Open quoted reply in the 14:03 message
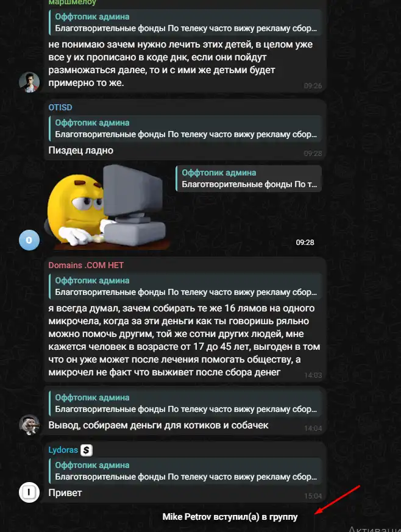Image resolution: width=401 pixels, height=532 pixels. click(x=185, y=286)
